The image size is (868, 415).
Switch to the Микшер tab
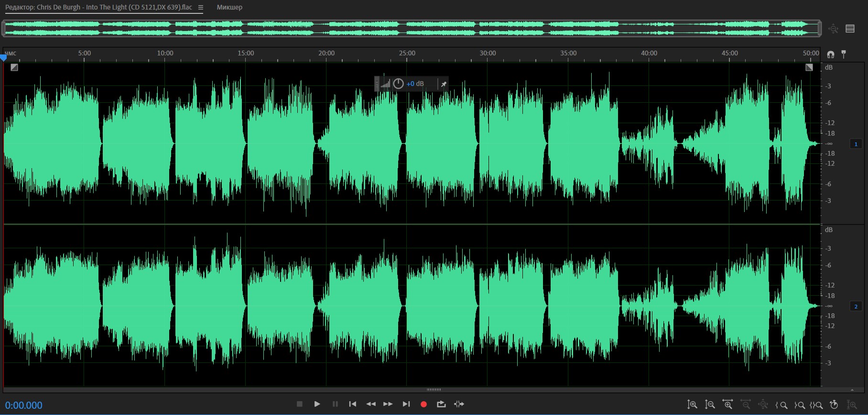pyautogui.click(x=229, y=7)
